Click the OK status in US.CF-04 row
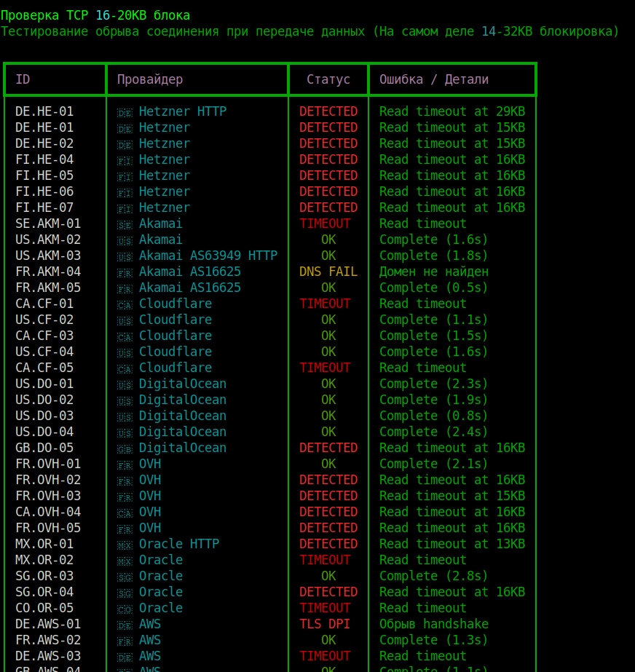Viewport: 635px width, 672px height. (x=328, y=352)
